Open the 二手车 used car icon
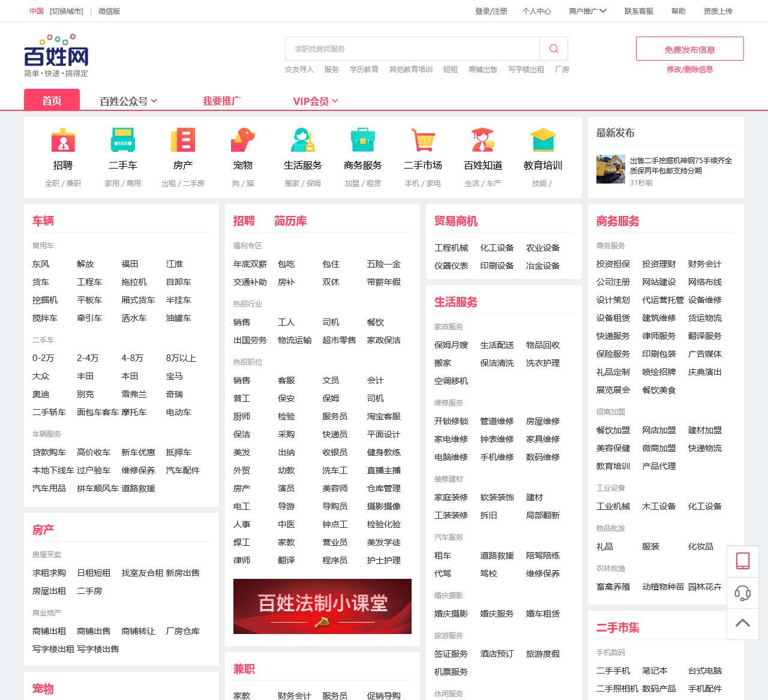The width and height of the screenshot is (768, 700). pos(123,140)
